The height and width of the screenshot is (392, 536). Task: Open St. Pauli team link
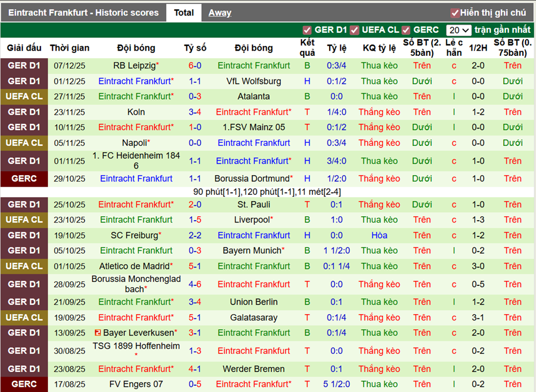tap(254, 205)
